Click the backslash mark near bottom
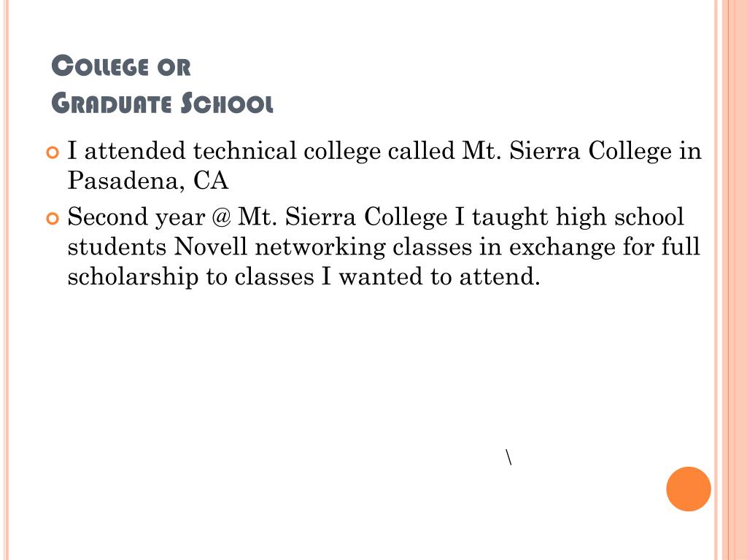Screen dimensions: 747x560 [x=508, y=456]
